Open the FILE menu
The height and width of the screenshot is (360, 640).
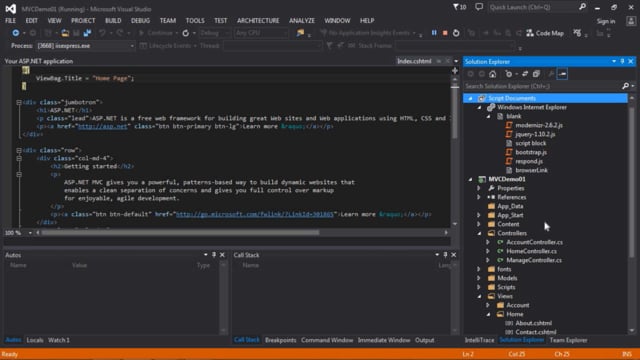(11, 20)
